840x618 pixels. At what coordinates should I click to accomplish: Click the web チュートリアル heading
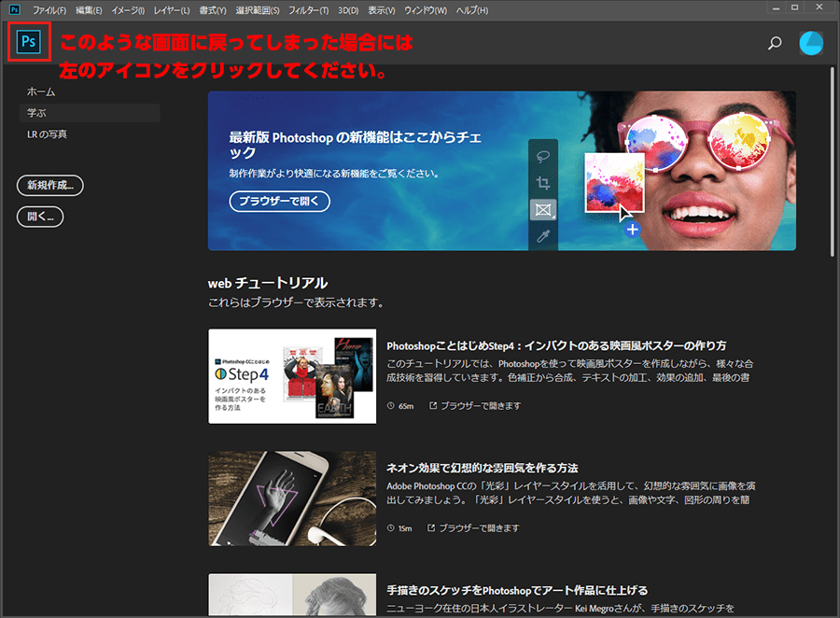pyautogui.click(x=268, y=283)
